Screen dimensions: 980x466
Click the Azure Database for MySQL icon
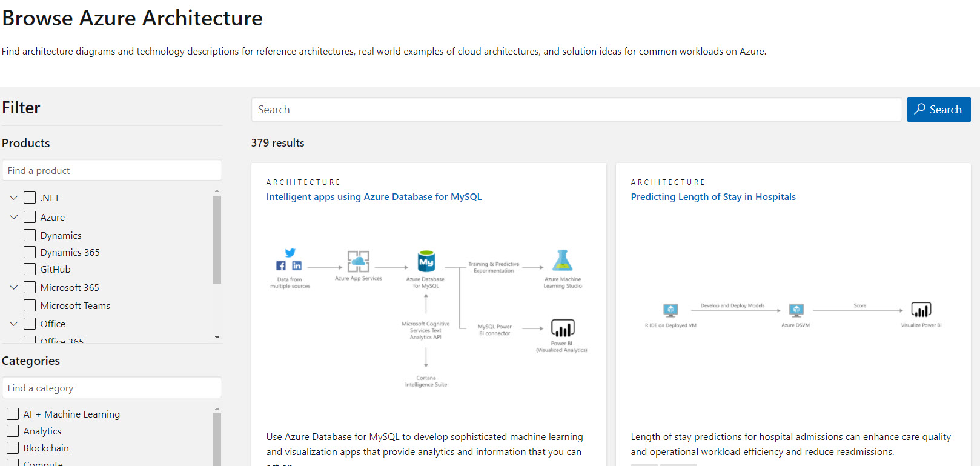pos(426,261)
